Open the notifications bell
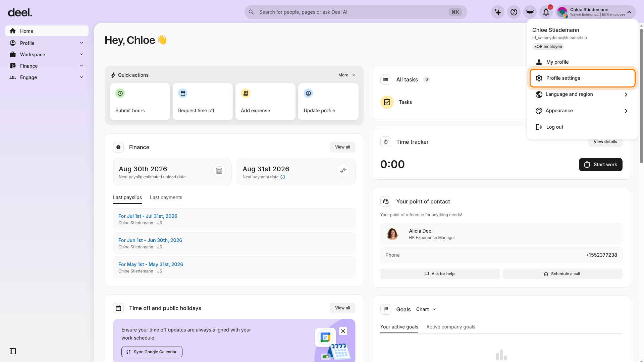 point(546,12)
